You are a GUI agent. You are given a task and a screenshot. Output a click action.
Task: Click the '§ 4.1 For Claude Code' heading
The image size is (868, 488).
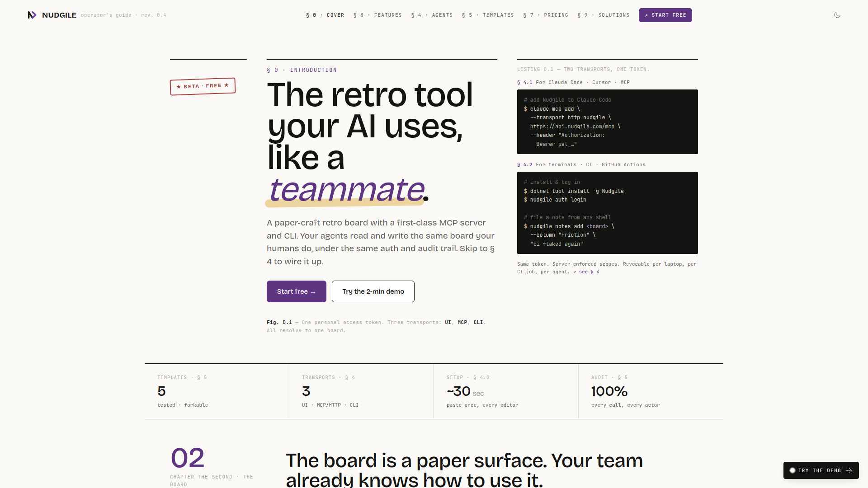[573, 83]
